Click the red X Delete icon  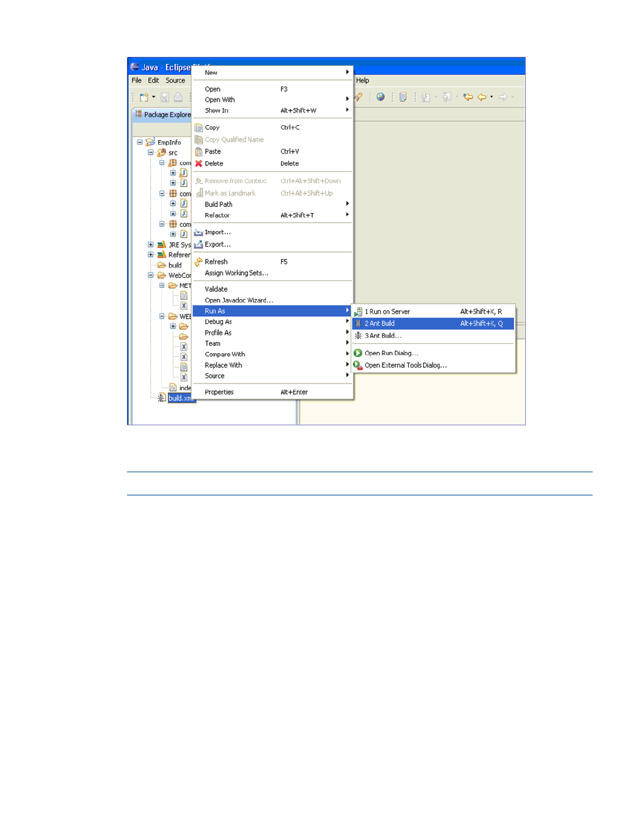coord(198,163)
